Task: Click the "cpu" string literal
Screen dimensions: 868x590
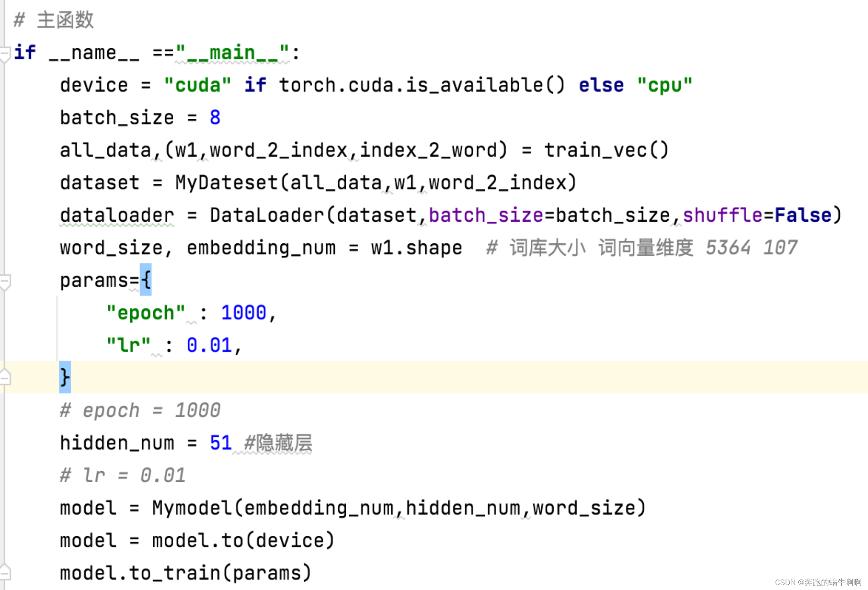Action: point(664,85)
